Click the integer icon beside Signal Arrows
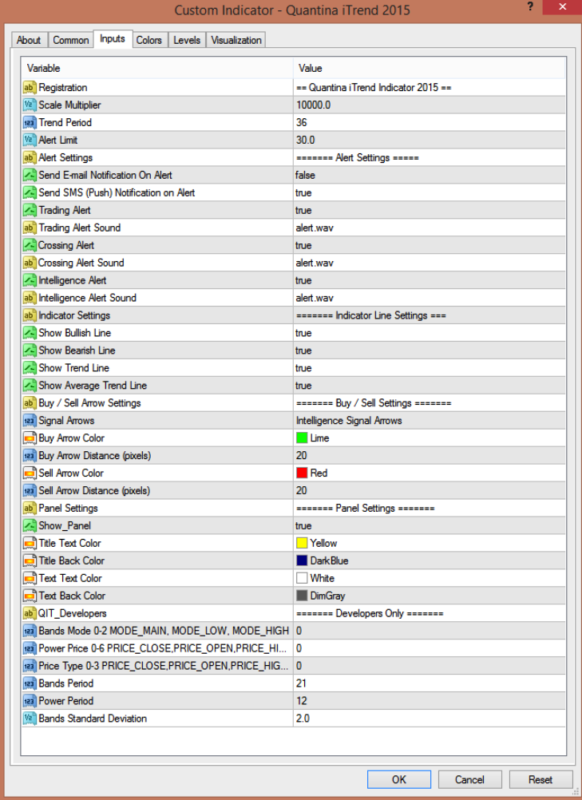The height and width of the screenshot is (800, 582). click(30, 421)
